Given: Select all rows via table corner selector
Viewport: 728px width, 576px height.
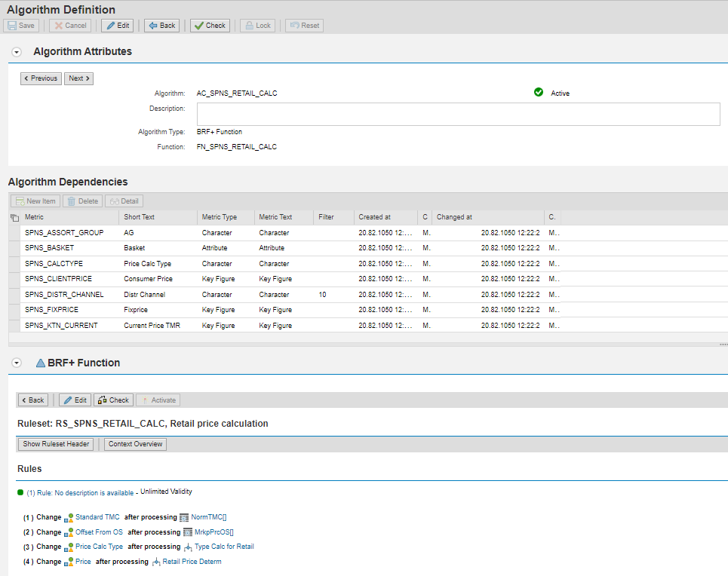Looking at the screenshot, I should point(14,217).
